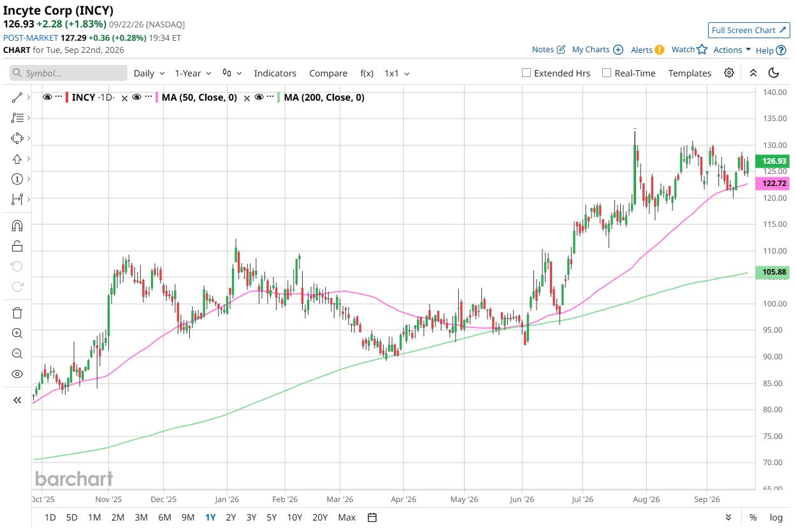
Task: Expand the 1-Year period dropdown
Action: coord(192,73)
